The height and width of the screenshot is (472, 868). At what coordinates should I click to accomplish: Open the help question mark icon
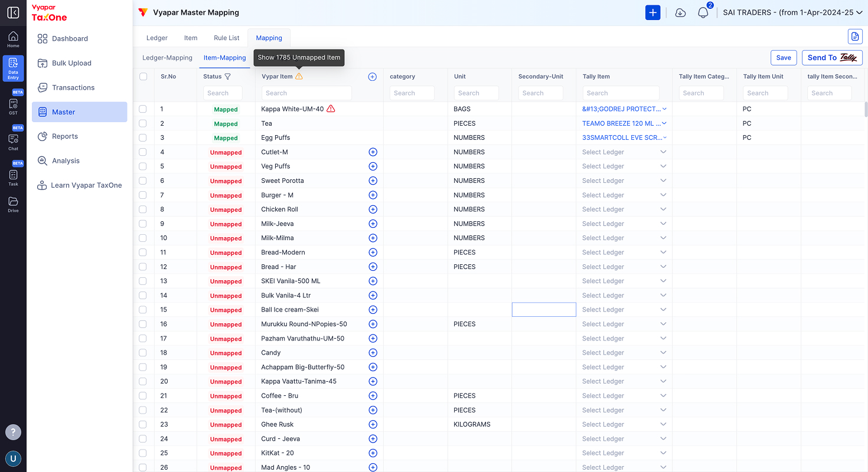[13, 432]
